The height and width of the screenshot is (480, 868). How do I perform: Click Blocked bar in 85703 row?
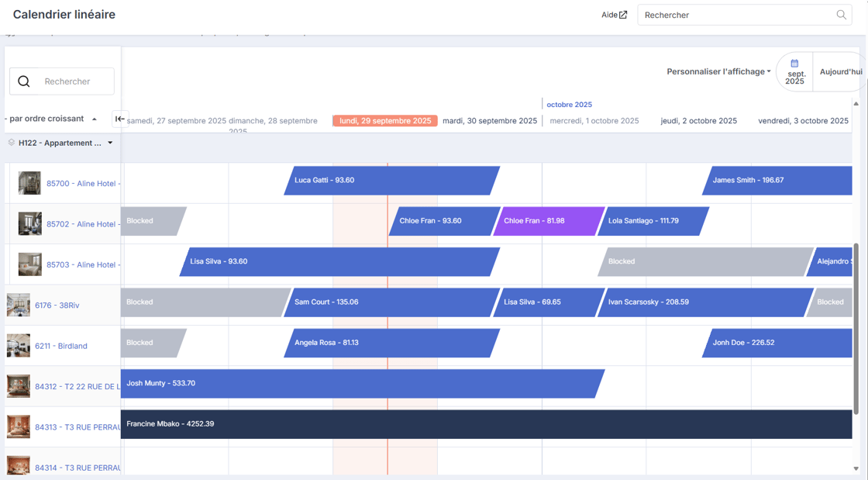[706, 261]
